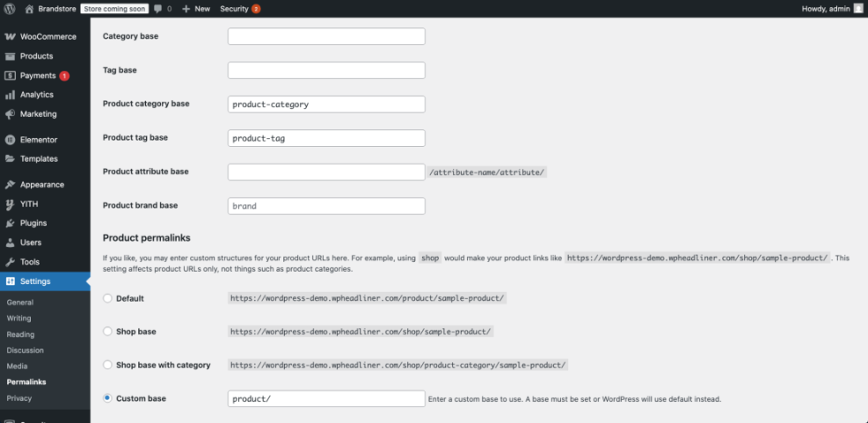
Task: Edit the Product category base field
Action: pos(326,104)
